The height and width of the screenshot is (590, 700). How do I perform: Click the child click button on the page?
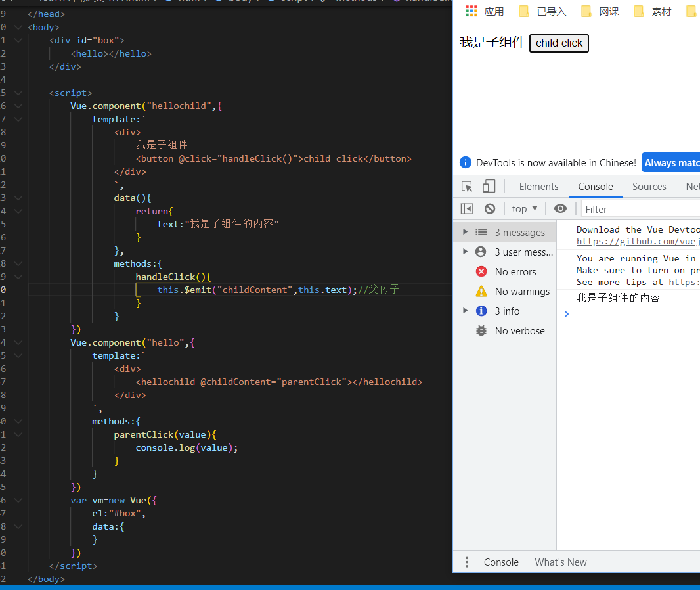[559, 43]
